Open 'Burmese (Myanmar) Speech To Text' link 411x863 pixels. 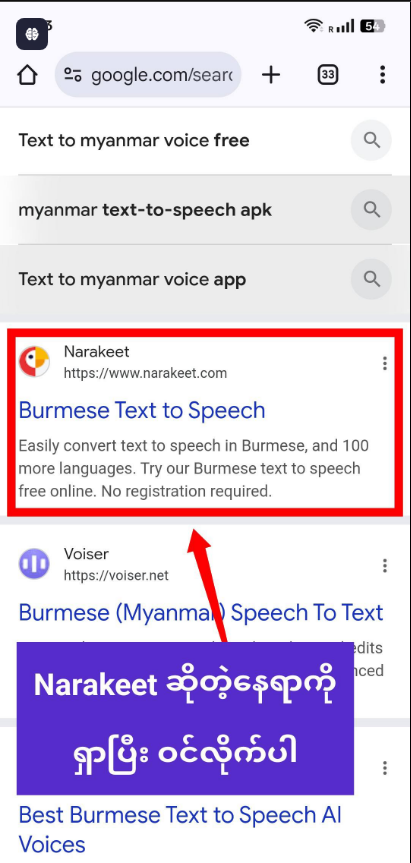pyautogui.click(x=201, y=613)
